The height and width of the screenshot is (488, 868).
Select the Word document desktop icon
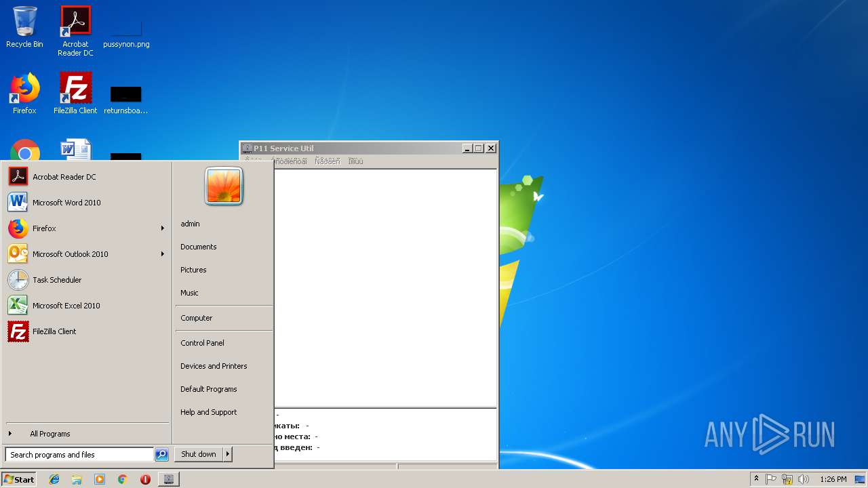pyautogui.click(x=75, y=150)
